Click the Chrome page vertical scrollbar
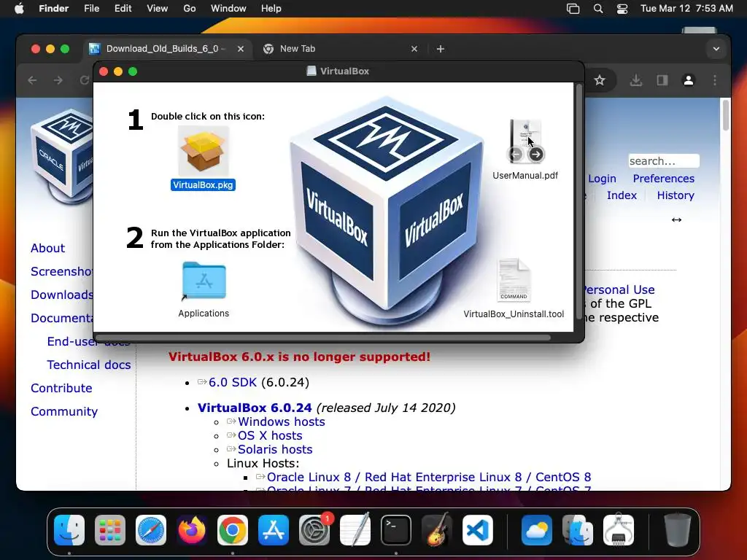The width and height of the screenshot is (747, 560). coord(726,115)
